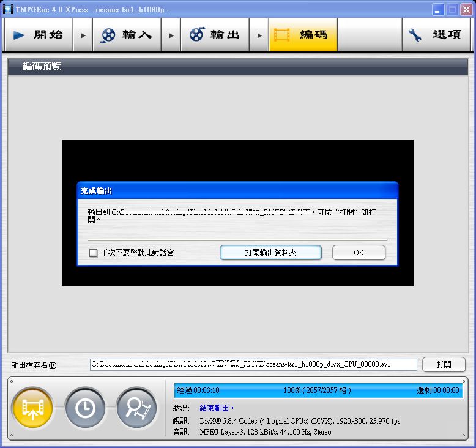Close the TMPGEnc window

tap(466, 10)
